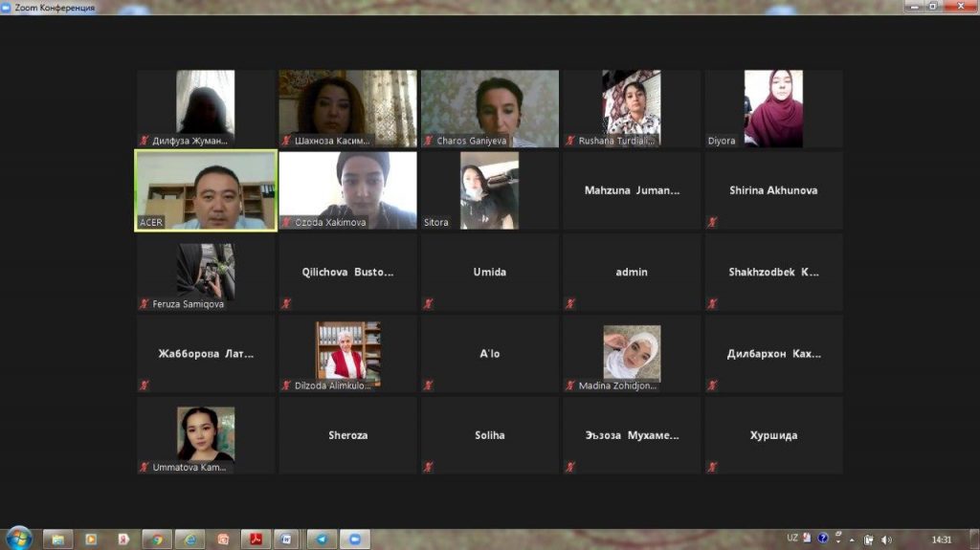The width and height of the screenshot is (980, 550).
Task: Open Google Chrome from the taskbar
Action: point(155,539)
